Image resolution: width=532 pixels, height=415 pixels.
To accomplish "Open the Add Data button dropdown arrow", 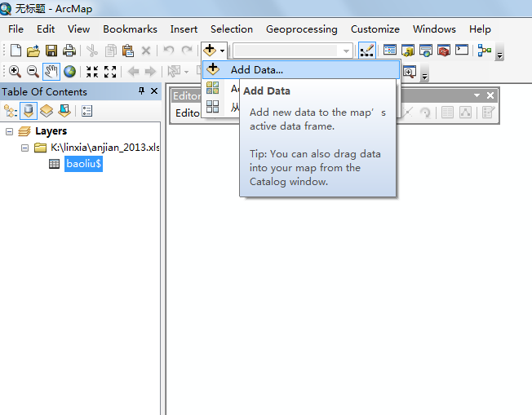I will point(222,51).
